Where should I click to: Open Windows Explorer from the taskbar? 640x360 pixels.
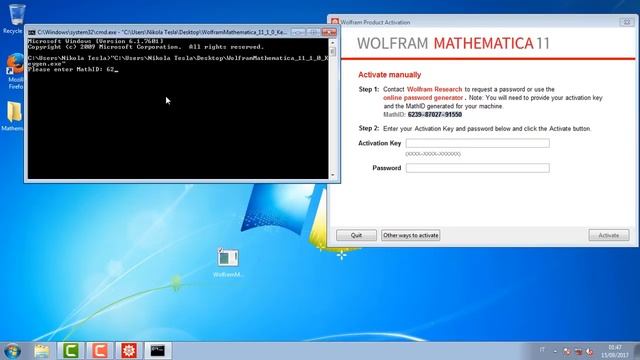42,351
